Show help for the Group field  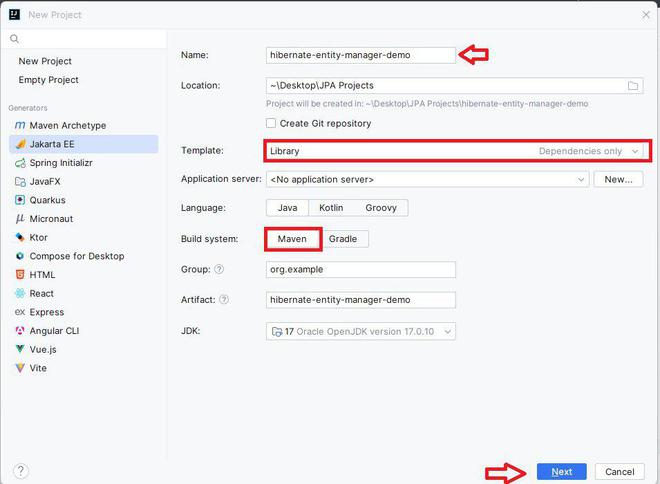[219, 269]
